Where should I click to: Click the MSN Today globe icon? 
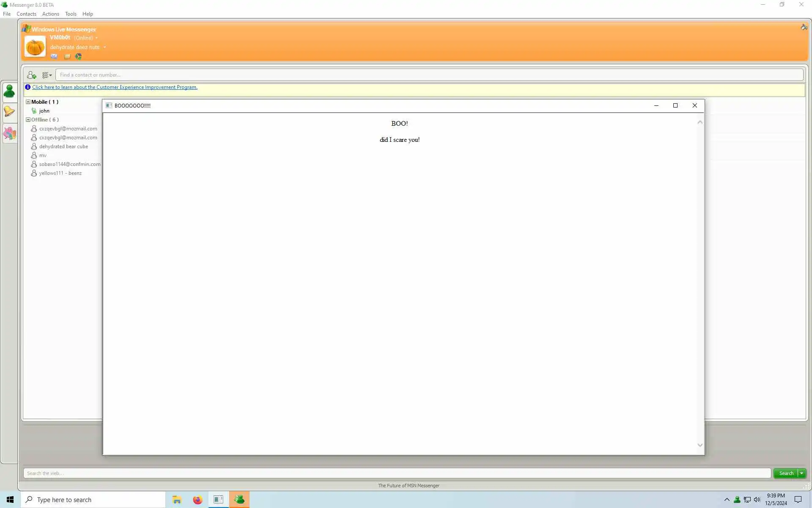pos(79,56)
